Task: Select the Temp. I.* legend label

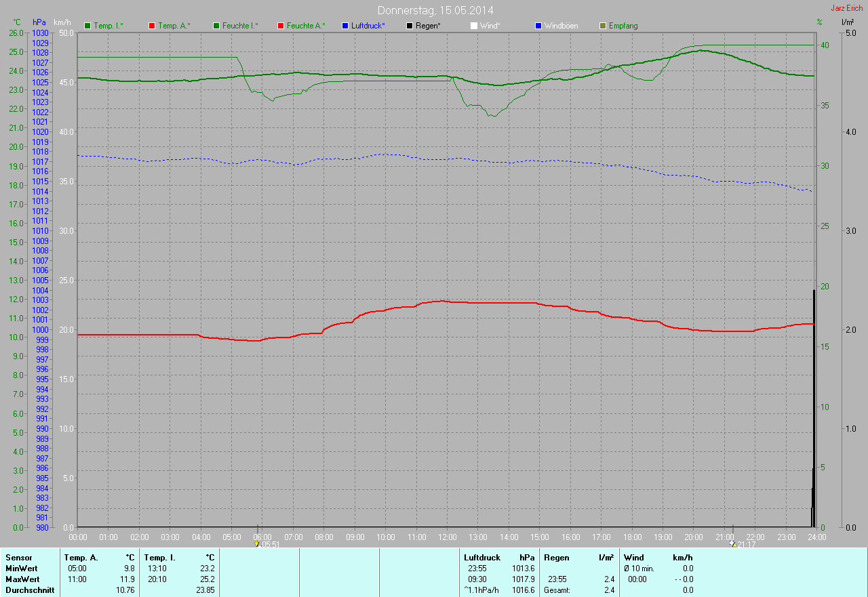Action: (108, 26)
